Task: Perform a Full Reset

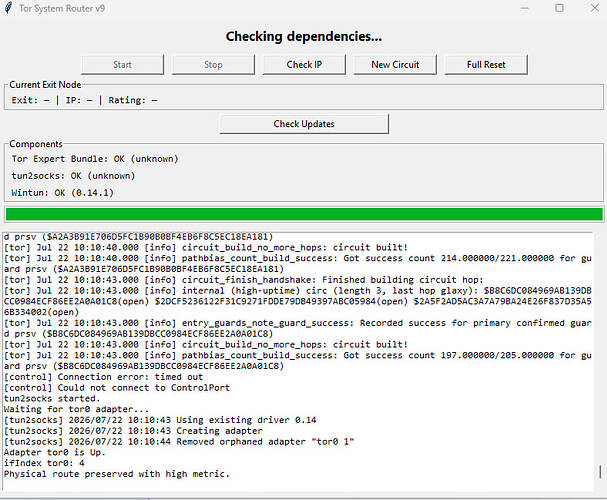Action: [x=486, y=65]
